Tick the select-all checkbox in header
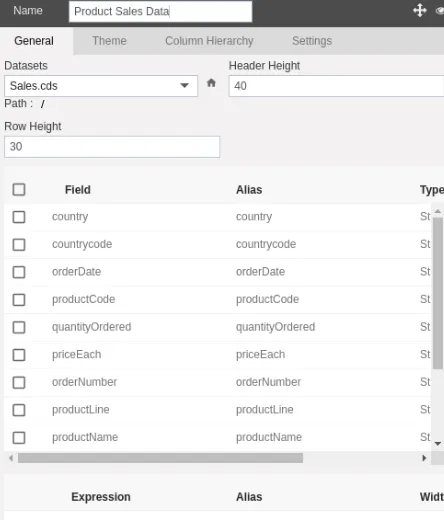This screenshot has height=520, width=444. 19,189
